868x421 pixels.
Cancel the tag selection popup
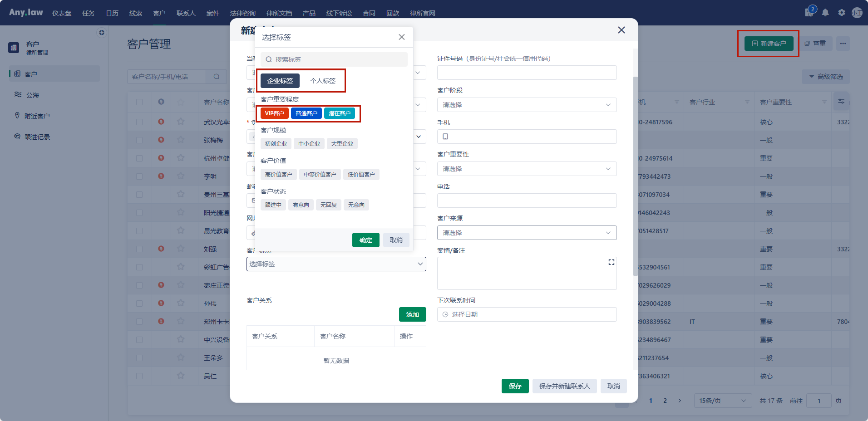click(396, 240)
